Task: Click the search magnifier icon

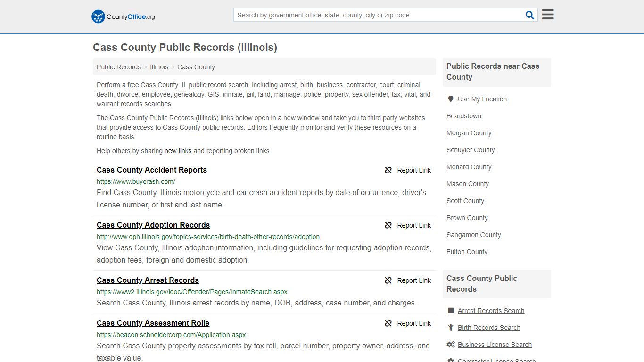Action: coord(530,15)
